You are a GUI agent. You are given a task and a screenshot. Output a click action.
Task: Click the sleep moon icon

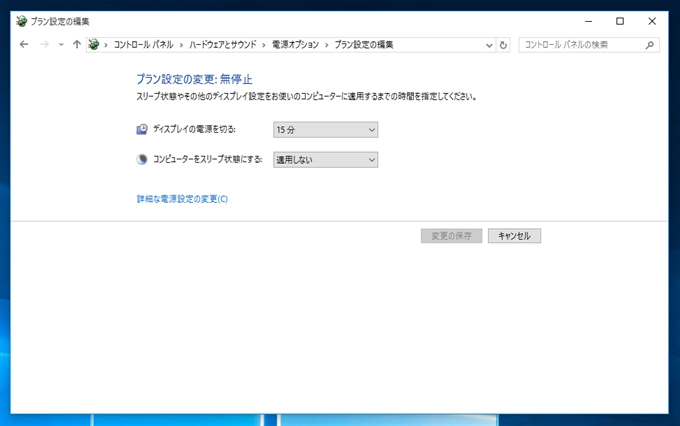(142, 159)
